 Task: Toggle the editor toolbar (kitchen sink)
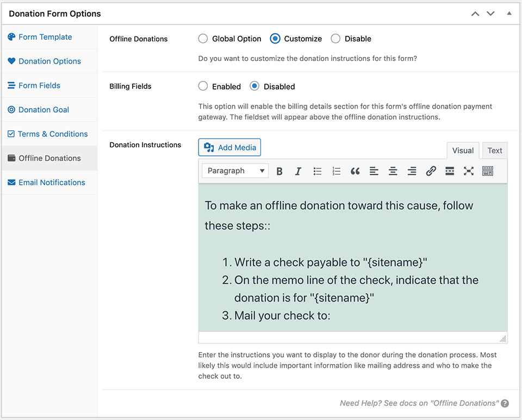click(x=487, y=171)
